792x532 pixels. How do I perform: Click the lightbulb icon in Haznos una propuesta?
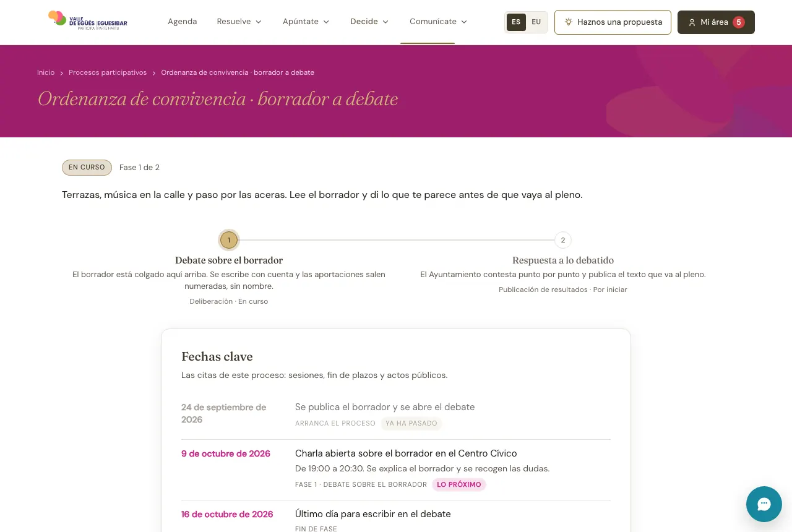pos(569,22)
